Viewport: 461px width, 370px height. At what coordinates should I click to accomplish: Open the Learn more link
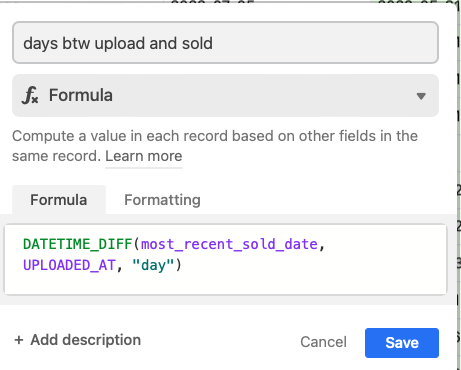tap(144, 156)
